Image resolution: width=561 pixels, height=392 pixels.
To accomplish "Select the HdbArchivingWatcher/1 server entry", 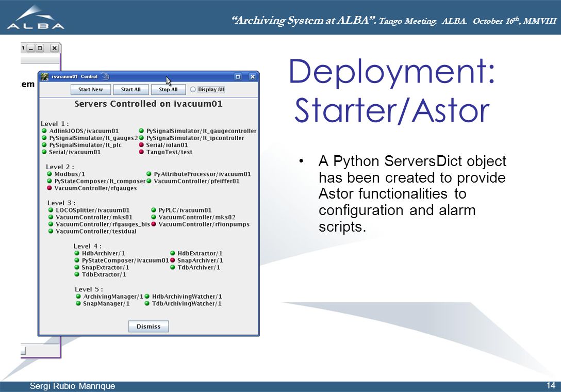I will tap(187, 297).
